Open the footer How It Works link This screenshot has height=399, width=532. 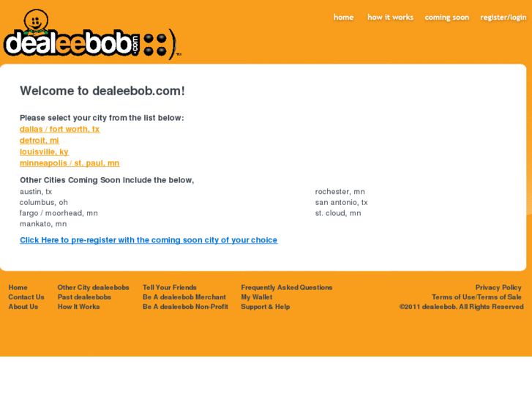click(79, 307)
